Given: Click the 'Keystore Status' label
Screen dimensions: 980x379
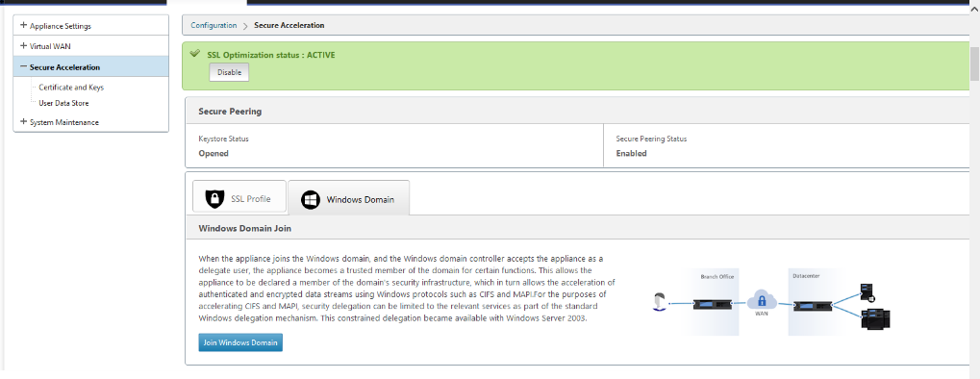Looking at the screenshot, I should click(x=223, y=139).
